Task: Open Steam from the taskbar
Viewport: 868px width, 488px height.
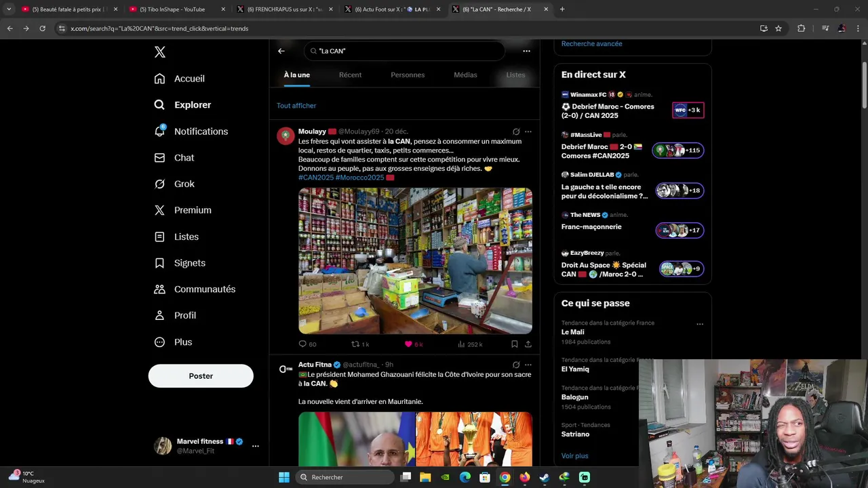Action: [x=544, y=477]
